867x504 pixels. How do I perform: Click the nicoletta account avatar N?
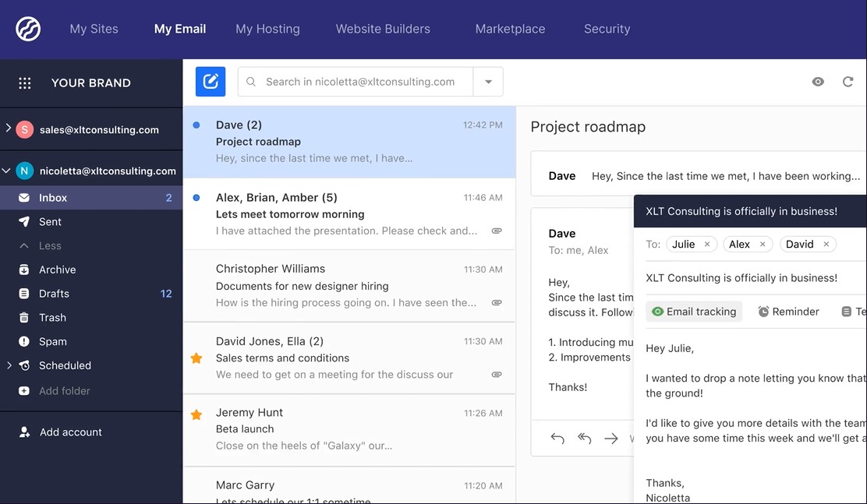[x=24, y=171]
